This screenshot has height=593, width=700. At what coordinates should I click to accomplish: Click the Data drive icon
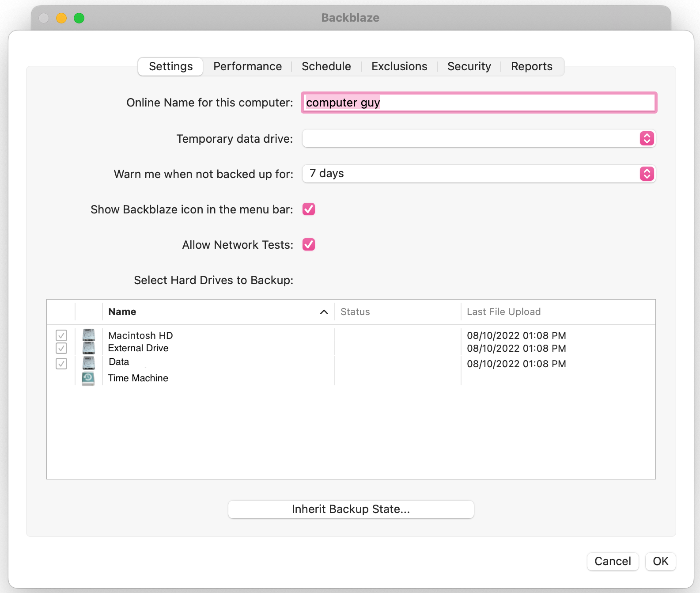pyautogui.click(x=89, y=363)
